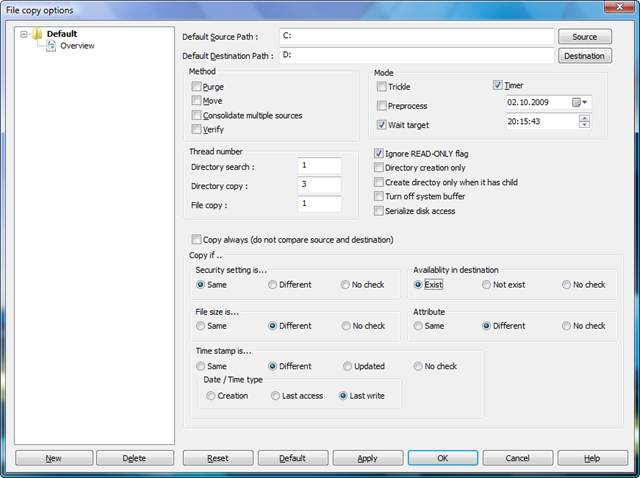Select Creation date/time type
Image resolution: width=640 pixels, height=478 pixels.
tap(211, 396)
